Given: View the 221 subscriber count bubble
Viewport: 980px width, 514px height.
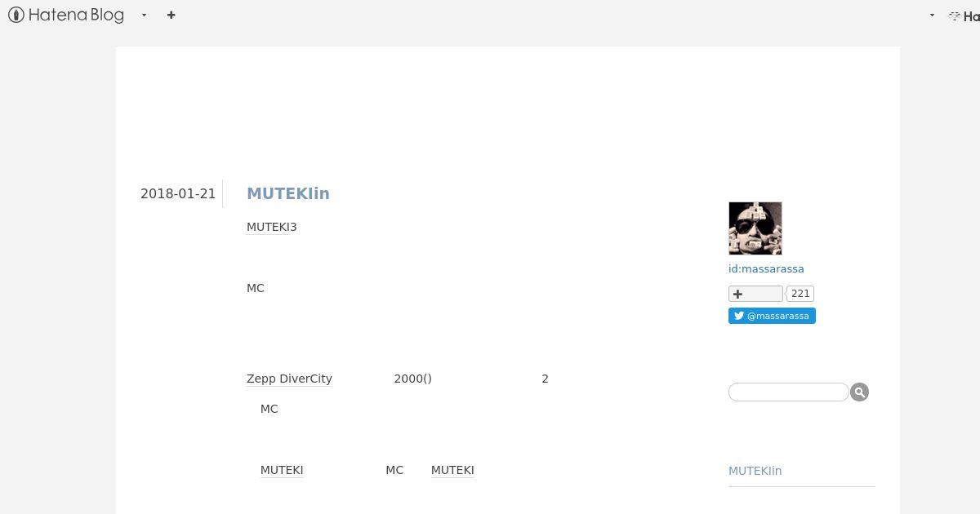Looking at the screenshot, I should click(x=800, y=294).
